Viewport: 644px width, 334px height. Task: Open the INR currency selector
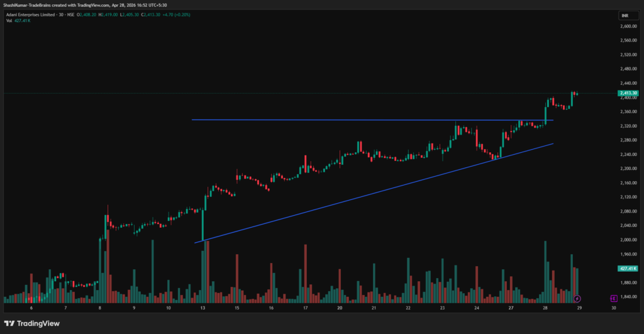click(x=625, y=15)
